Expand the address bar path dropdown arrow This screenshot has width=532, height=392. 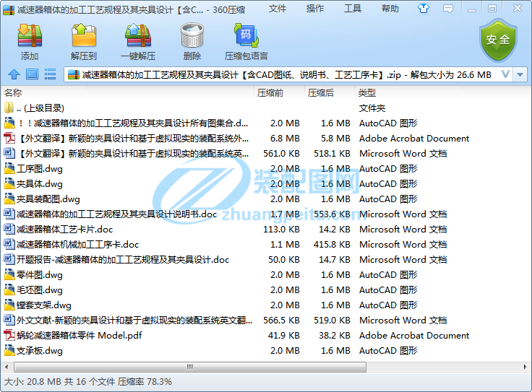coord(520,74)
